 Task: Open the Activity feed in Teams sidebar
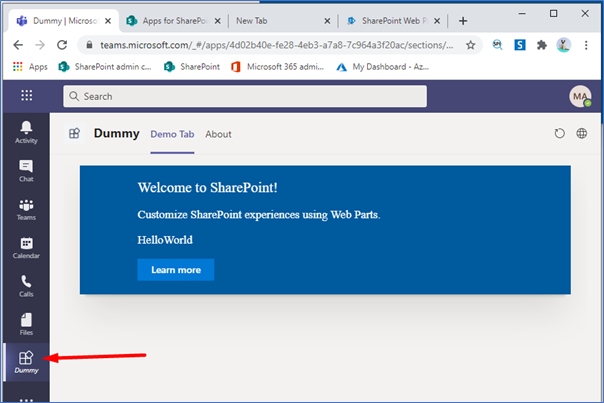point(26,132)
